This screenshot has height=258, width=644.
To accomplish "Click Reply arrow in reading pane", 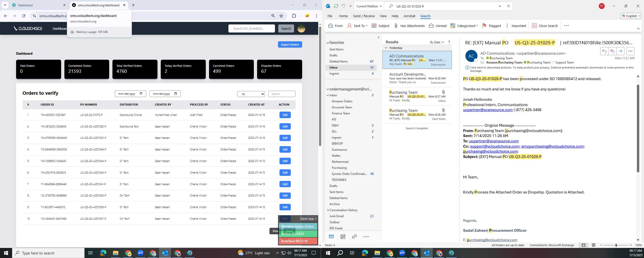I will click(604, 51).
